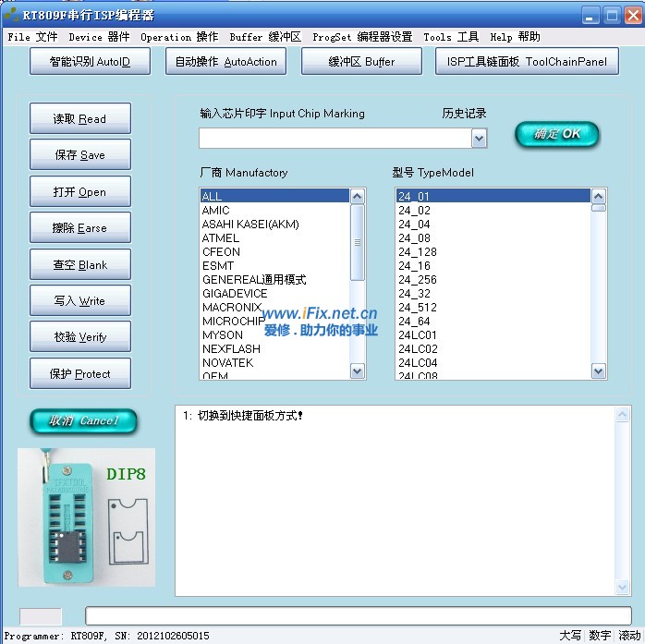Viewport: 645px width, 644px height.
Task: Open the chip marking history dropdown
Action: tap(479, 139)
